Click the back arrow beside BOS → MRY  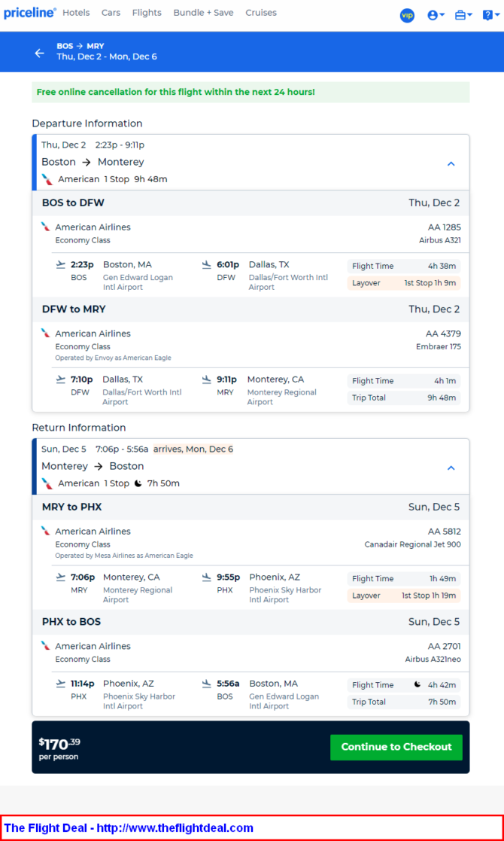(x=39, y=53)
